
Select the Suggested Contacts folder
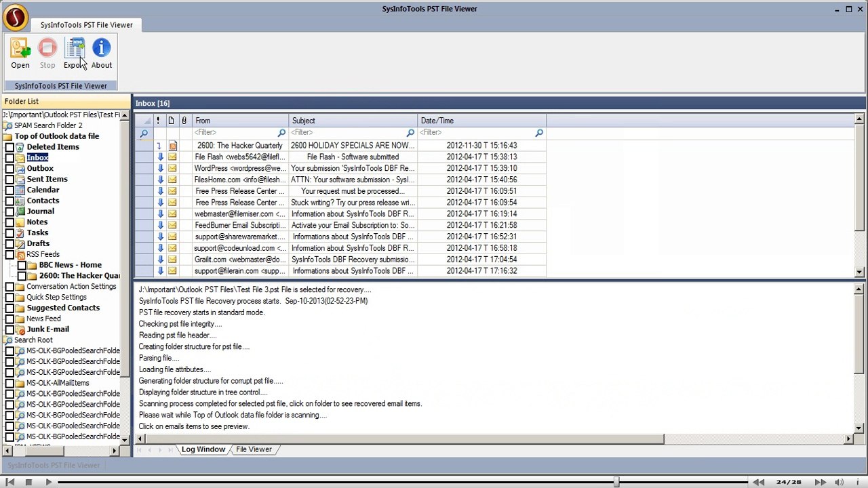(x=63, y=308)
